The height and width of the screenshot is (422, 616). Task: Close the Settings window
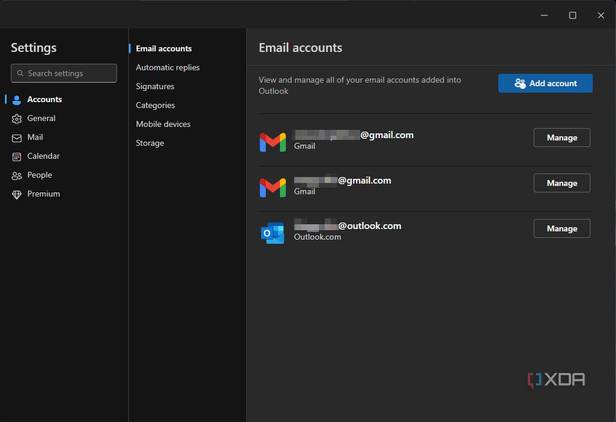(601, 15)
